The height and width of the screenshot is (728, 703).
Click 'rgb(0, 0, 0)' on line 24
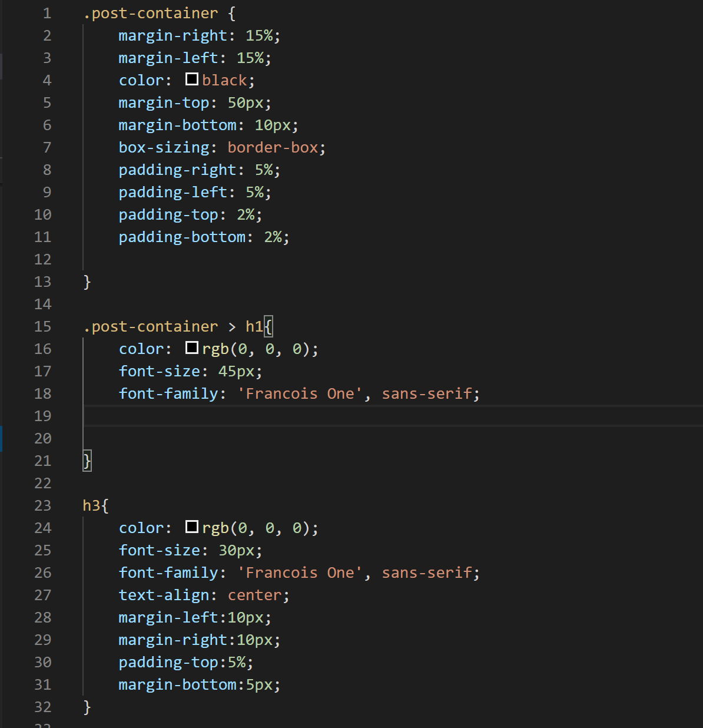[x=256, y=528]
